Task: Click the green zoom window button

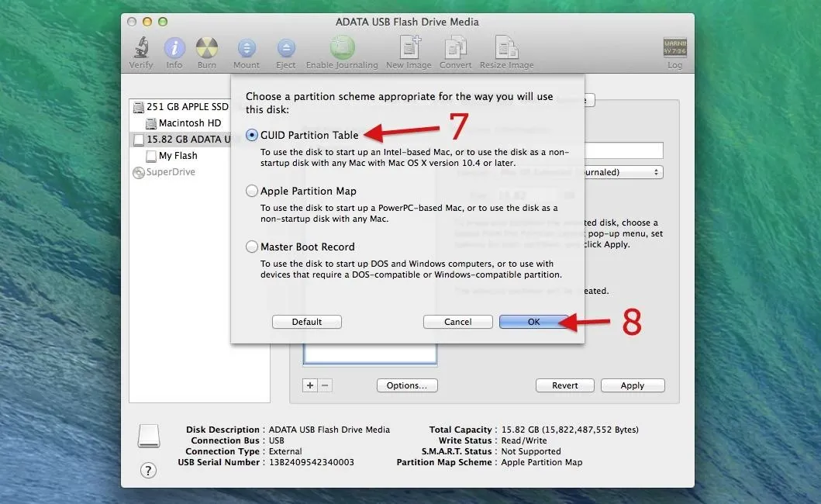Action: [x=163, y=22]
